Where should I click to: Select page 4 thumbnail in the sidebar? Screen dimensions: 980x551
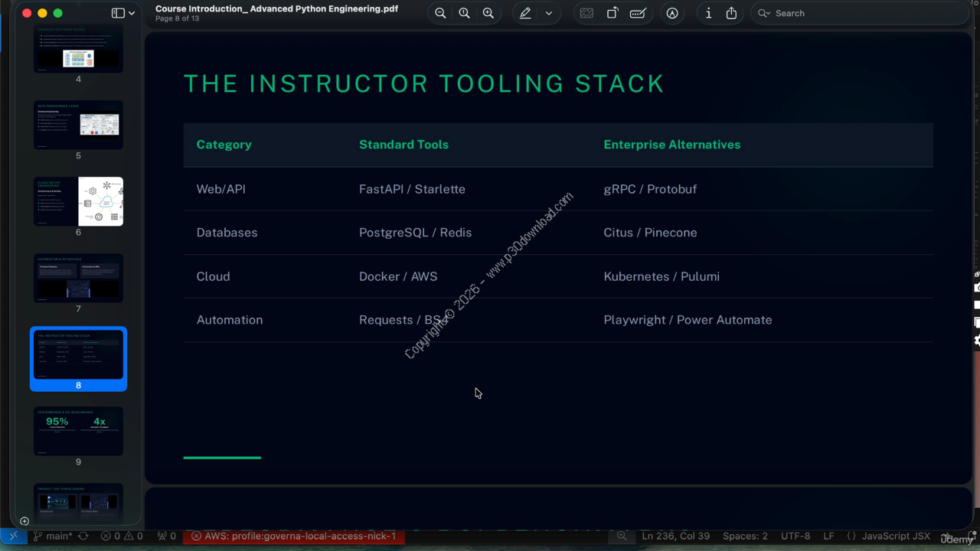click(x=78, y=50)
